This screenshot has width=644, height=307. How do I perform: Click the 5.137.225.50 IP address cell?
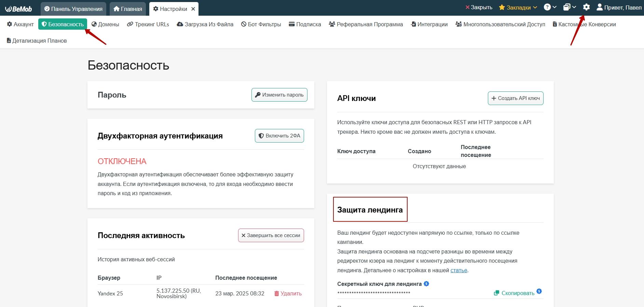pyautogui.click(x=179, y=293)
